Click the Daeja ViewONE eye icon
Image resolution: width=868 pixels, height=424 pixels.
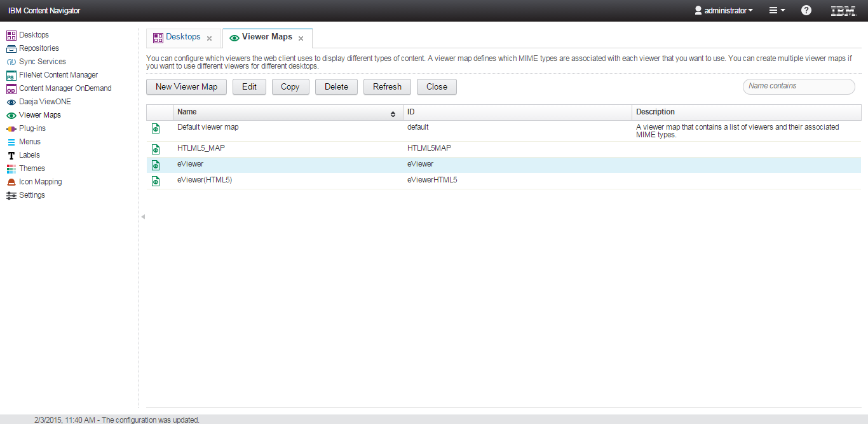[x=11, y=102]
